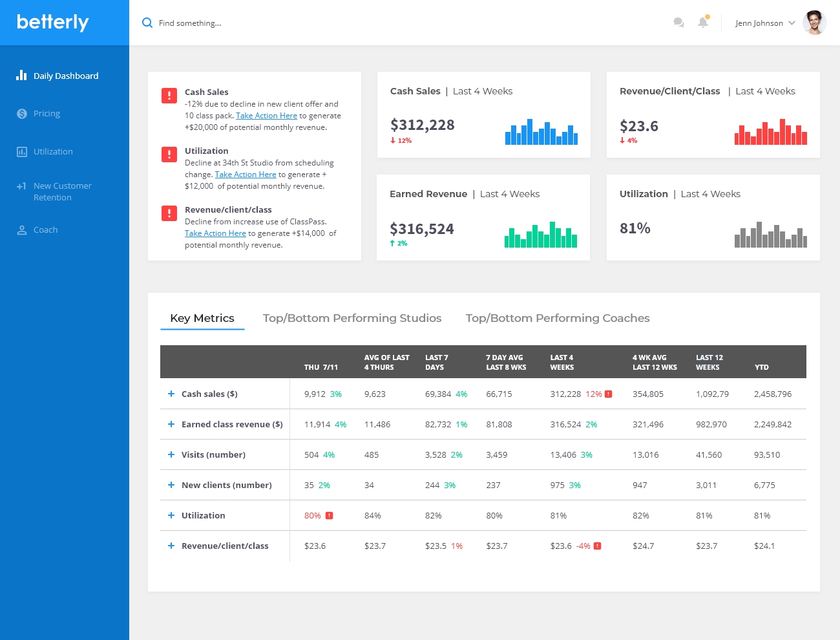Expand the Cash sales ($) row
Screen dimensions: 840x640
[x=171, y=394]
